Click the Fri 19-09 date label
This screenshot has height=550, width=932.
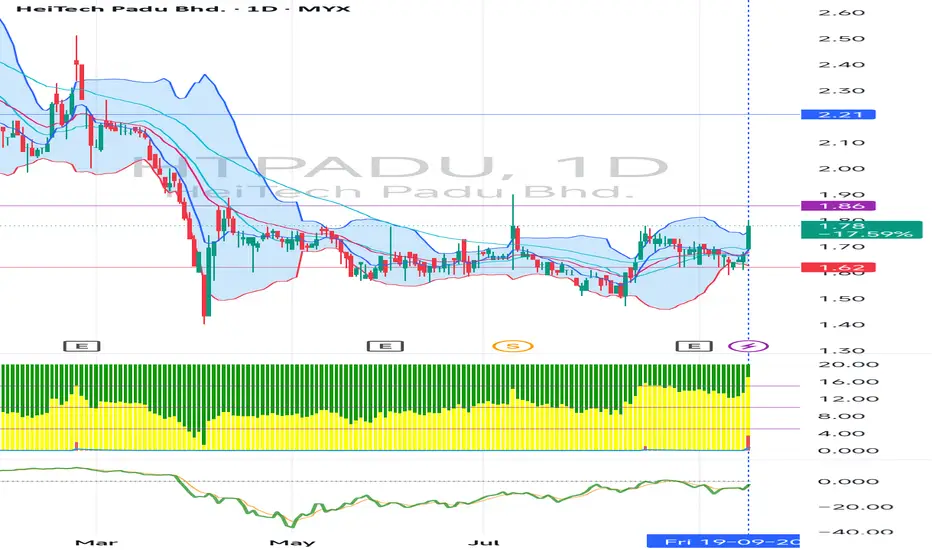tap(723, 541)
